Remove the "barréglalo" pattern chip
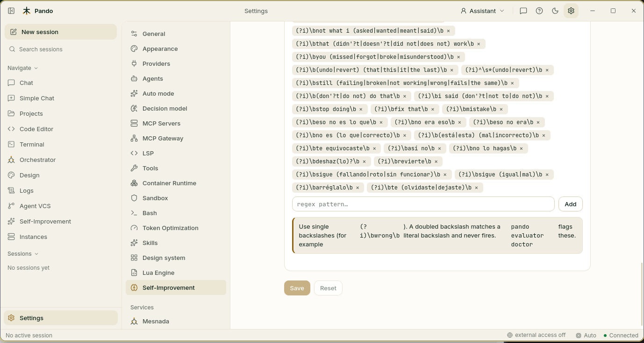The image size is (644, 343). tap(358, 188)
